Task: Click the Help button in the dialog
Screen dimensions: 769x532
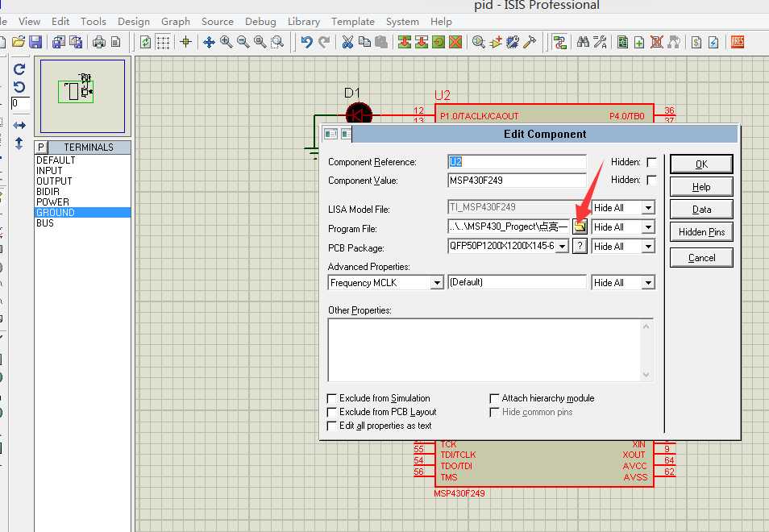Action: tap(701, 187)
